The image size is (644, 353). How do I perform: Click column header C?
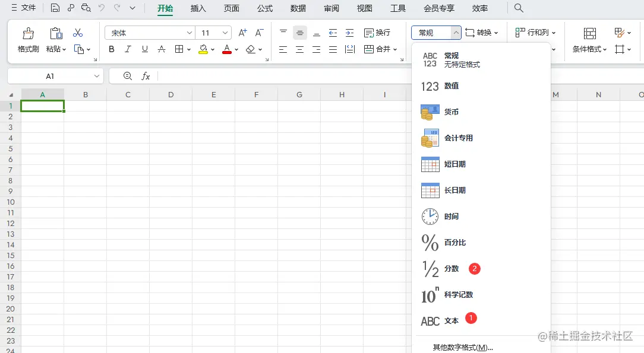coord(128,95)
